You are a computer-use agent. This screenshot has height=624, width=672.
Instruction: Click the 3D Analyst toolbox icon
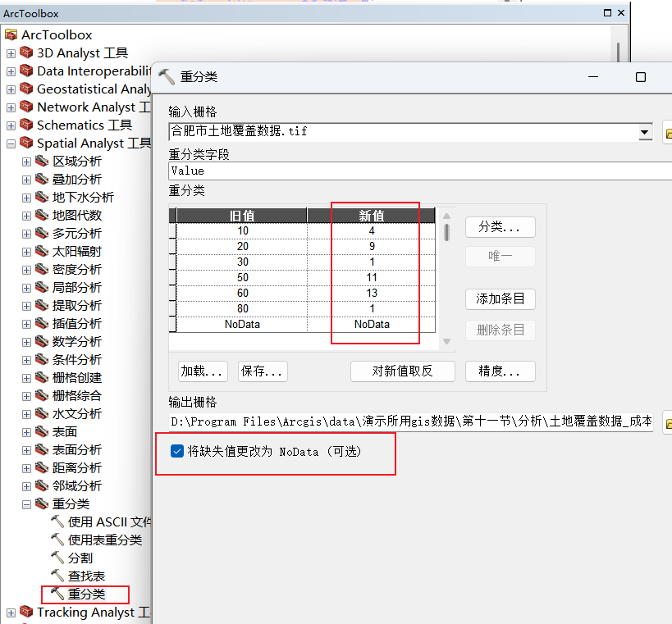coord(26,52)
